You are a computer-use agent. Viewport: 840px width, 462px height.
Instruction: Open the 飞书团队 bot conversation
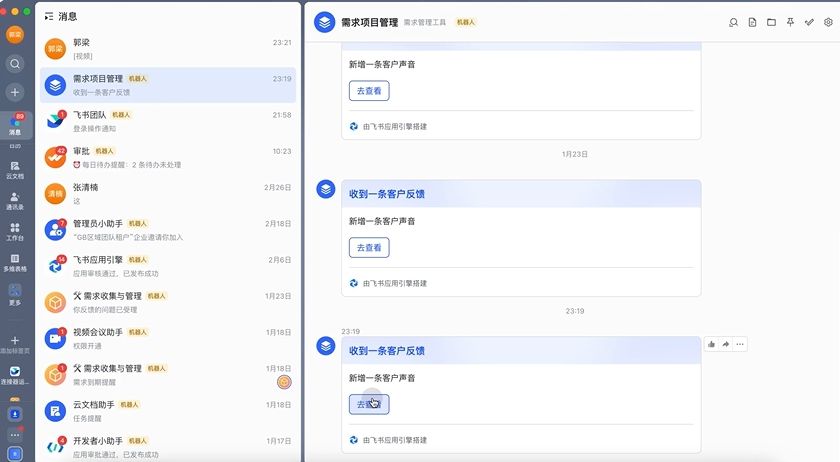point(168,121)
